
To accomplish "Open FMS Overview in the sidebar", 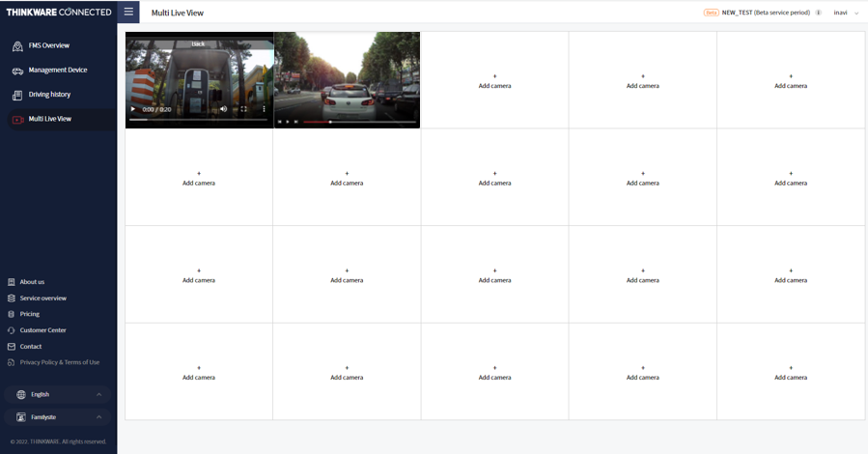I will [x=48, y=45].
